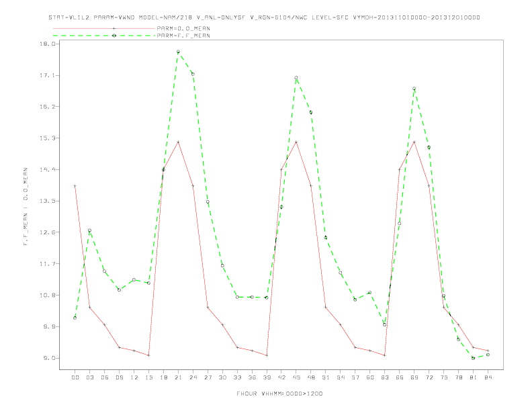The height and width of the screenshot is (411, 532).
Task: Click the 60 forecast hour tick label
Action: tap(370, 377)
